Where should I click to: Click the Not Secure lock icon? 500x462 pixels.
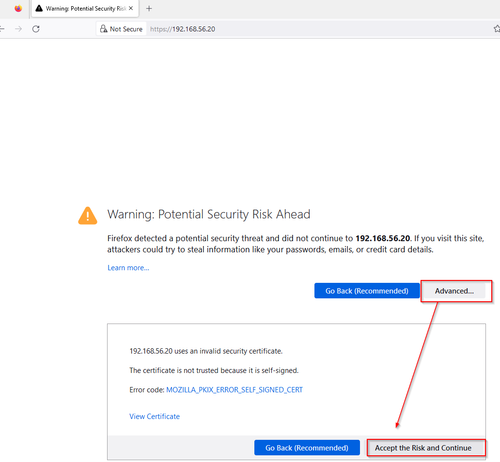[104, 29]
